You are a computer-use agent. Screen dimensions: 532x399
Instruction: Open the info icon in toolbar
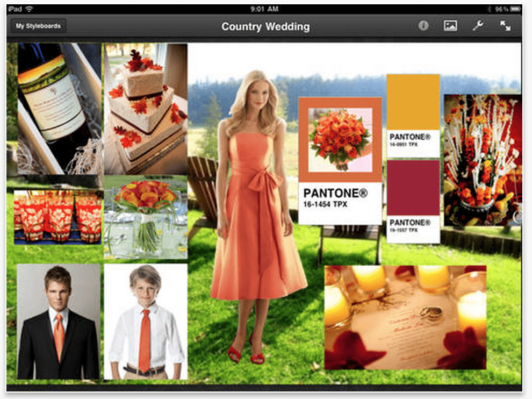tap(423, 26)
